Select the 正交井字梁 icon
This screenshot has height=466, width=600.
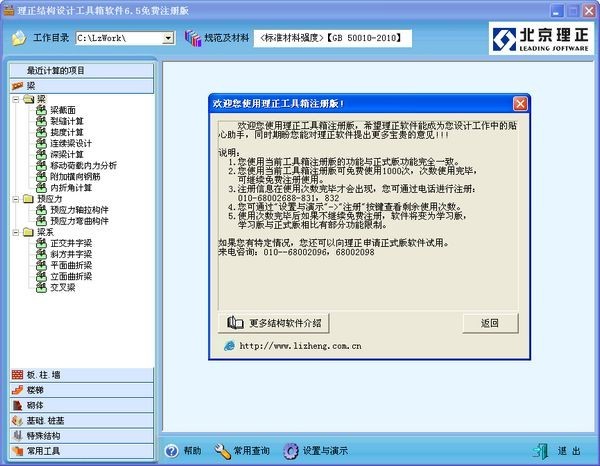[x=41, y=243]
